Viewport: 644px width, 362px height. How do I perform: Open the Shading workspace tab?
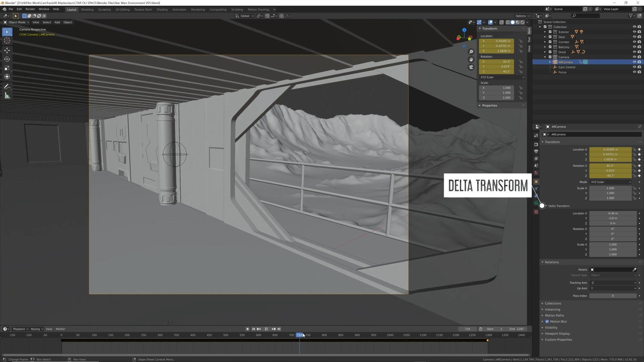click(x=162, y=9)
